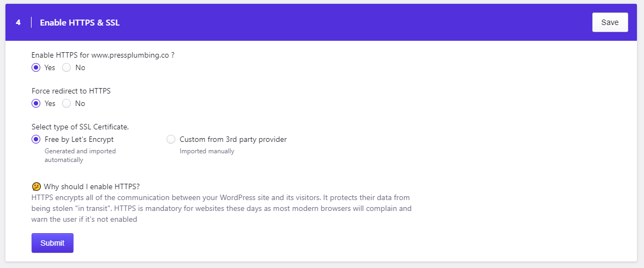The width and height of the screenshot is (644, 268).
Task: Select Yes radio for Enable HTTPS
Action: pos(36,68)
